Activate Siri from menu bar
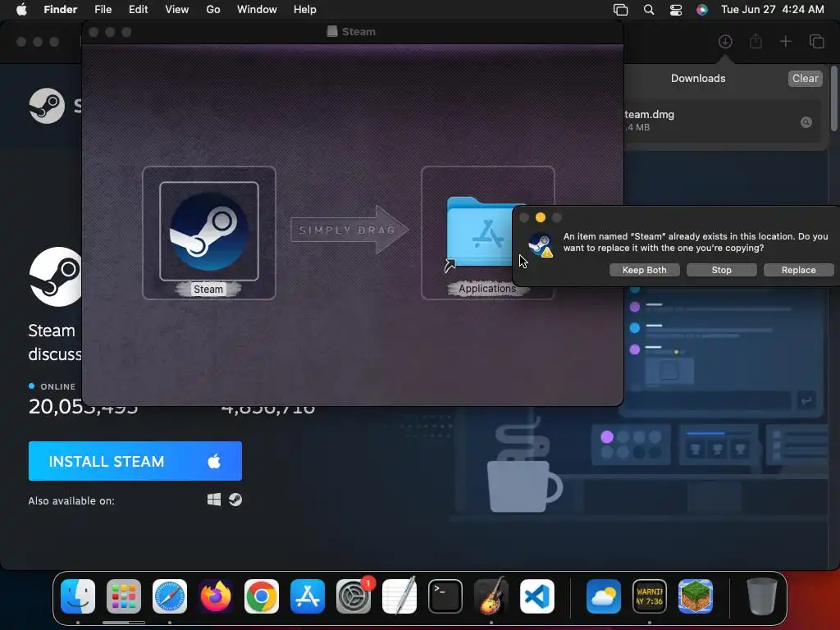The image size is (840, 630). click(x=702, y=10)
